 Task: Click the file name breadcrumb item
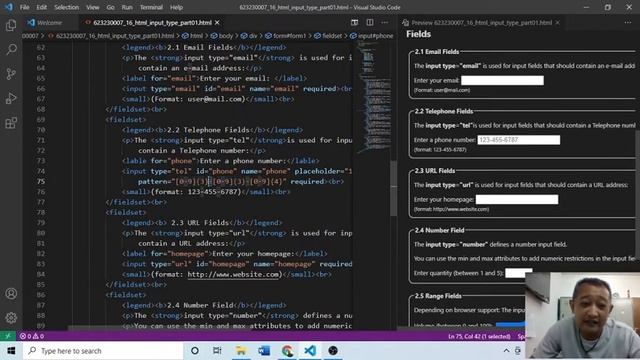111,36
